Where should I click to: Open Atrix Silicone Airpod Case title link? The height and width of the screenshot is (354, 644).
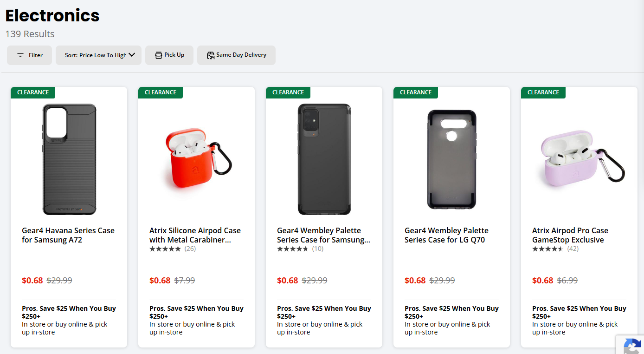pyautogui.click(x=195, y=235)
